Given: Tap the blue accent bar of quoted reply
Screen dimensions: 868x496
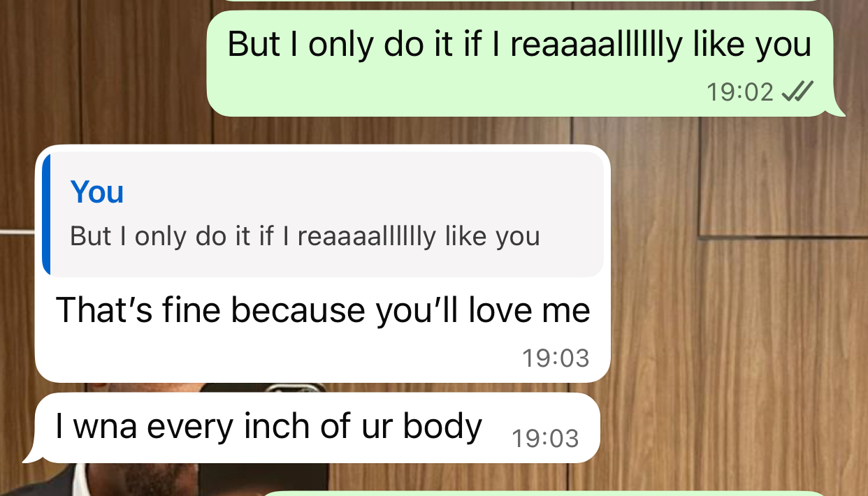Looking at the screenshot, I should [x=46, y=214].
